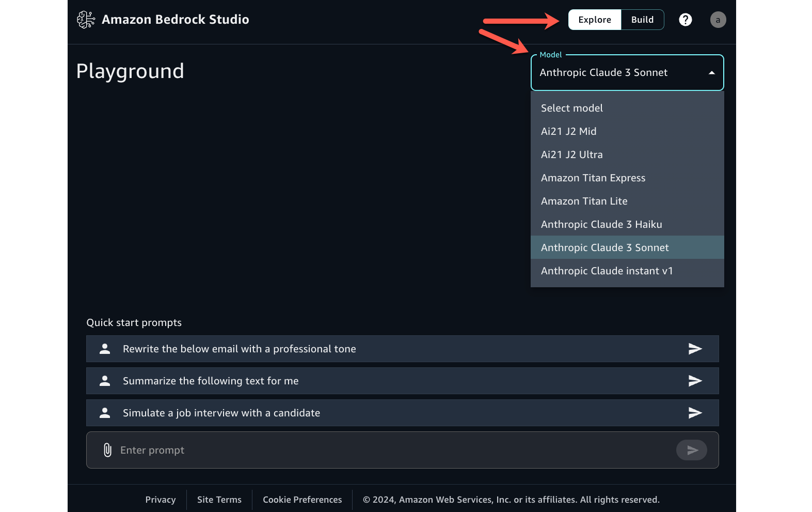Choose the Select model option
The width and height of the screenshot is (812, 512).
[x=627, y=108]
